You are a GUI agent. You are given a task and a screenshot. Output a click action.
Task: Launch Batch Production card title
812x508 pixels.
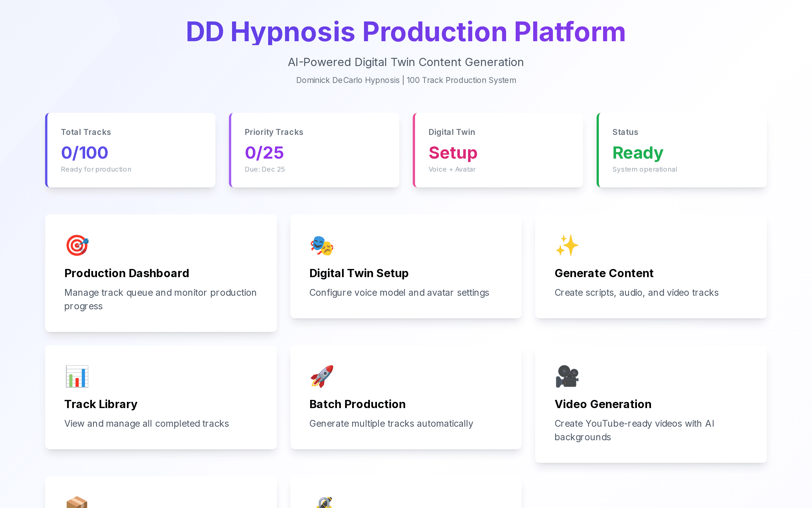(x=357, y=404)
